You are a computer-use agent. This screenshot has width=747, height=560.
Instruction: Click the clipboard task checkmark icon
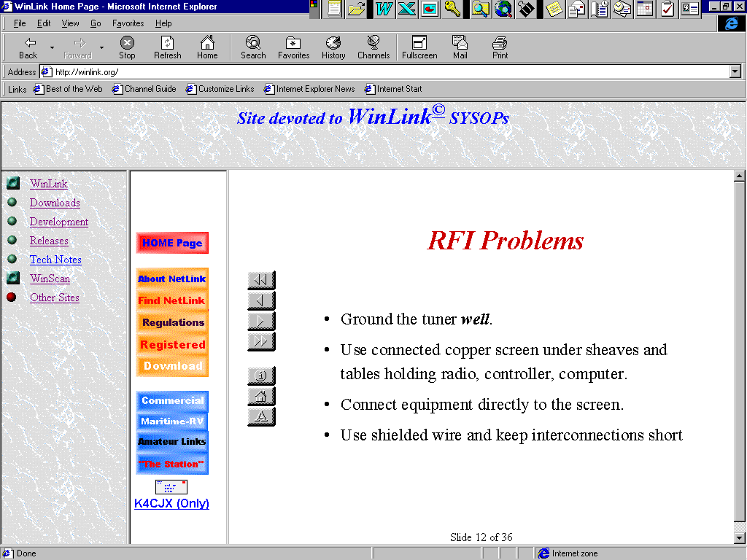point(667,9)
